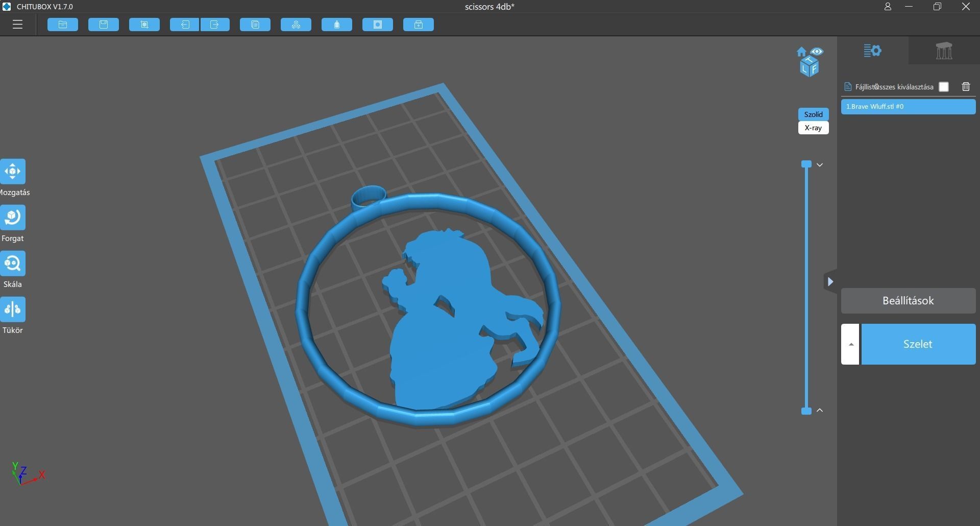Click the F front face of view cube

pos(815,68)
